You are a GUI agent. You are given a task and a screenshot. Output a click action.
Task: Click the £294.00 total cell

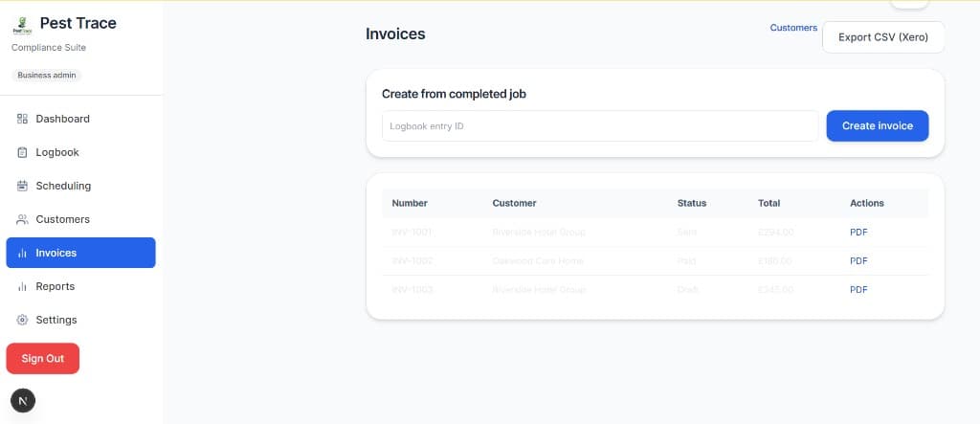click(775, 232)
